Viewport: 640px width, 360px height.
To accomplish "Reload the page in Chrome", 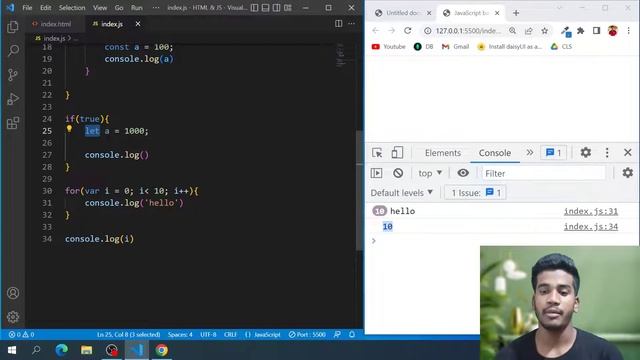I will pos(407,31).
